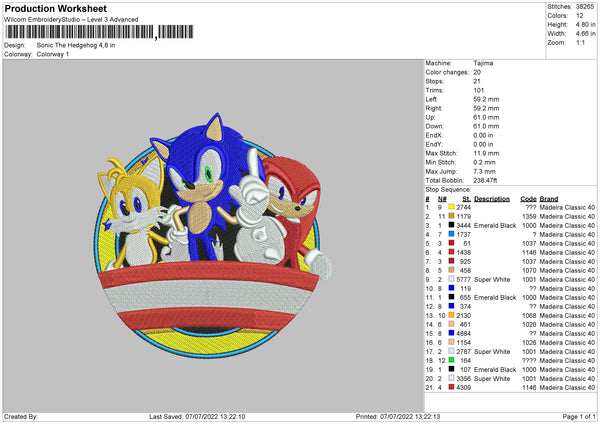Click the red swatch beside stitch count 4309

(x=451, y=387)
